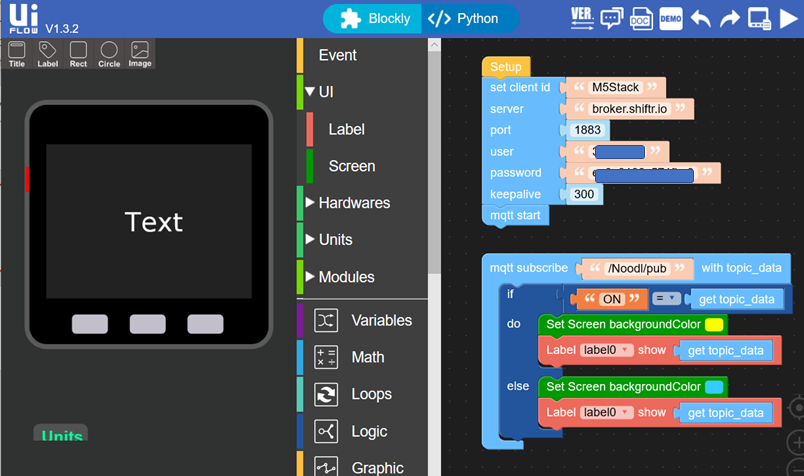
Task: Click the undo arrow icon
Action: coord(700,19)
